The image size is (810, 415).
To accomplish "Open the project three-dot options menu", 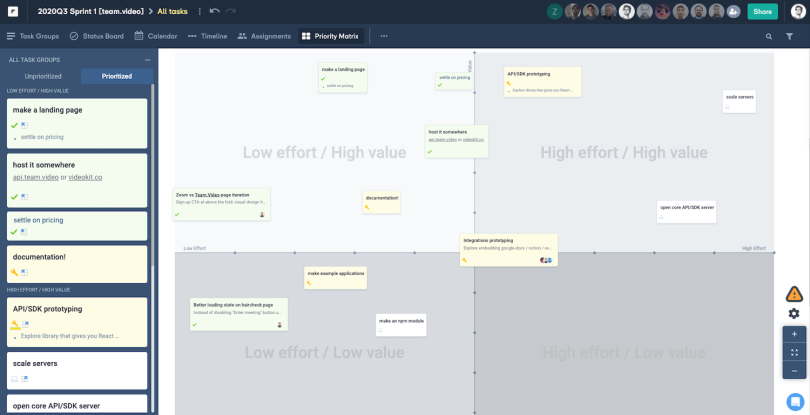I will 200,11.
